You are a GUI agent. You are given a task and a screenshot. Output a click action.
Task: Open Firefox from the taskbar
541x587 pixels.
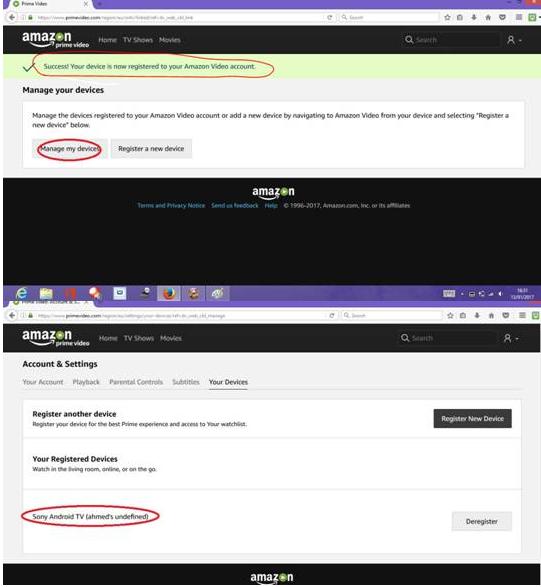point(169,294)
